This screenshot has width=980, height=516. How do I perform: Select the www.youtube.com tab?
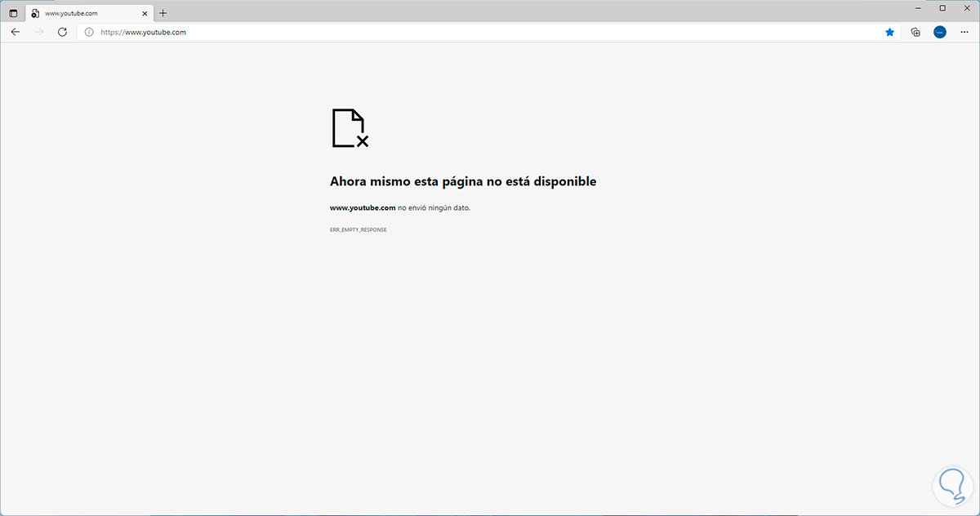(89, 13)
